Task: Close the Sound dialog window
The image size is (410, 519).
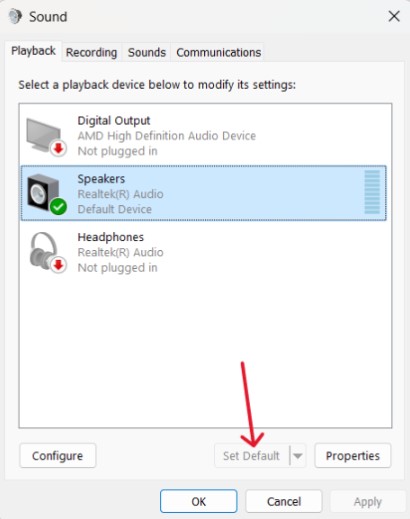Action: (x=394, y=16)
